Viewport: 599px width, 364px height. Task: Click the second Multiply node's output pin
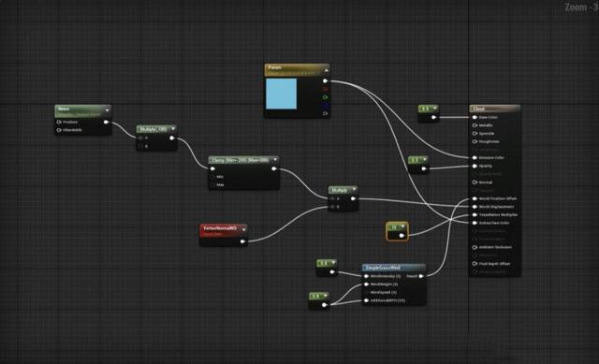pyautogui.click(x=353, y=198)
